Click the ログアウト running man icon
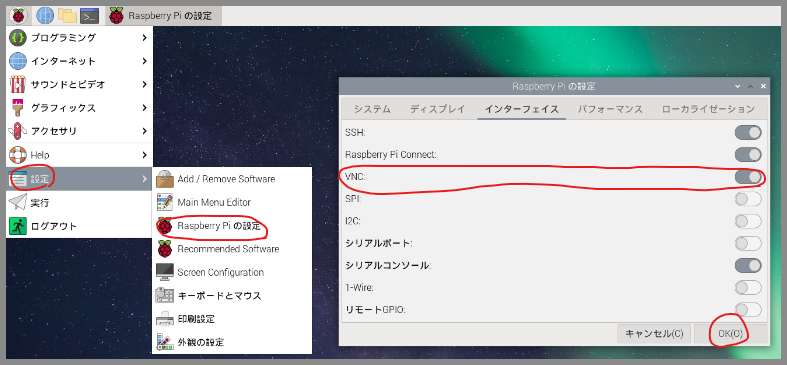The image size is (787, 365). pyautogui.click(x=18, y=226)
